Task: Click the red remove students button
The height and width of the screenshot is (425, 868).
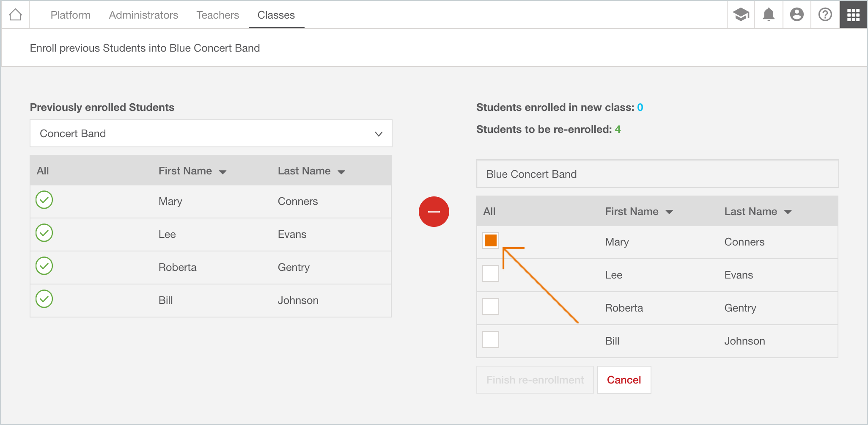Action: (434, 212)
